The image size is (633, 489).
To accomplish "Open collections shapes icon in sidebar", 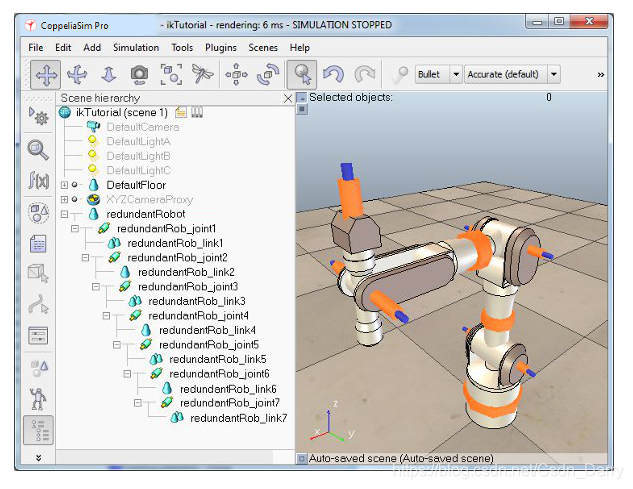I will tap(38, 213).
